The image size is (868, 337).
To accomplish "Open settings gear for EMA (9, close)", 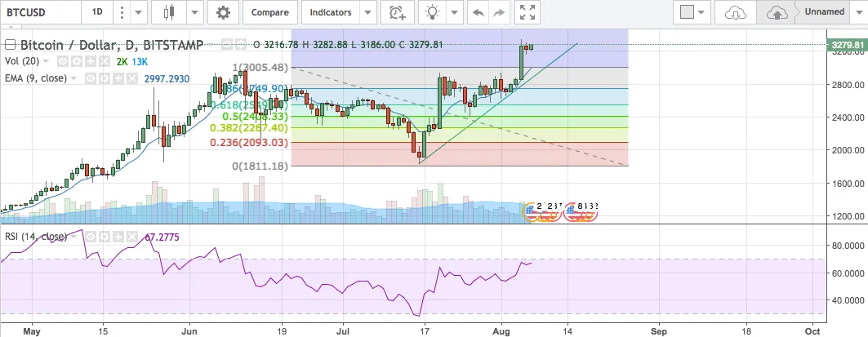I will point(103,78).
